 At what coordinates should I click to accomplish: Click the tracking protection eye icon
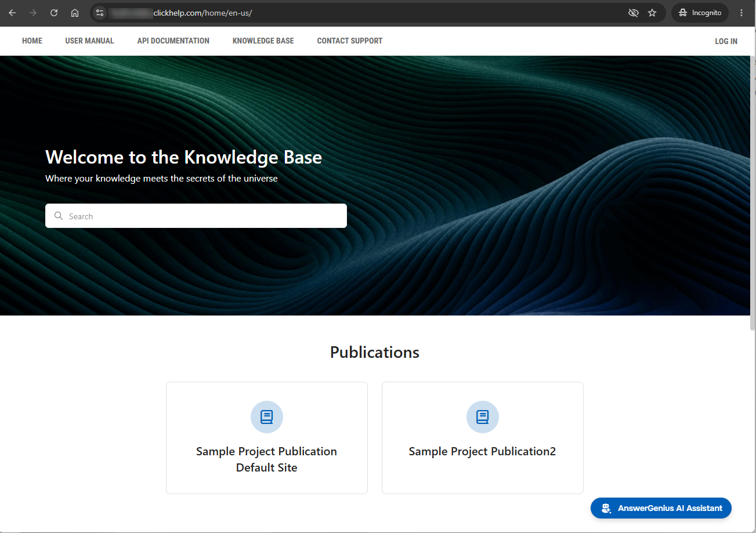coord(634,13)
